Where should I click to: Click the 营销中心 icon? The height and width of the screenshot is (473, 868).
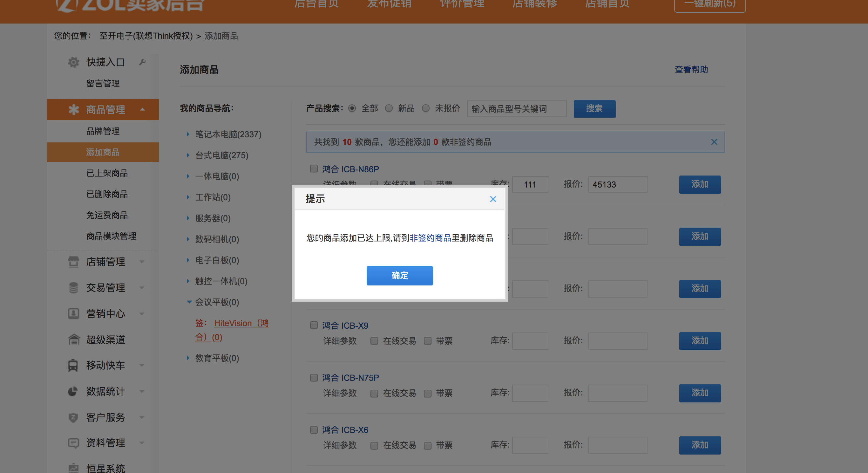73,313
